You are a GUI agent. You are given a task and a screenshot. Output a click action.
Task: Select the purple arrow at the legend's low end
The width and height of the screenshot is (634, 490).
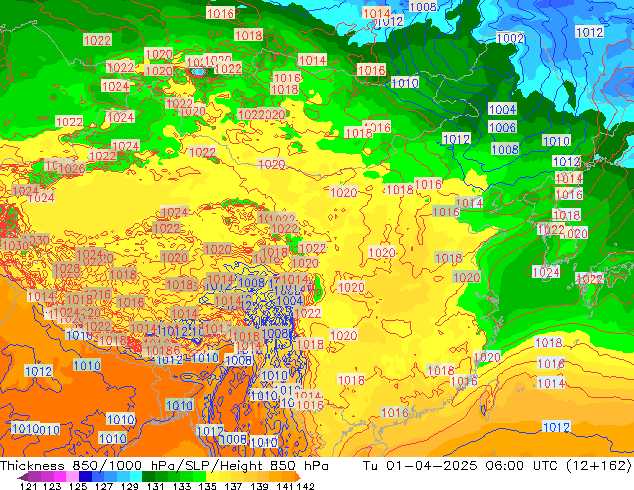(x=23, y=477)
